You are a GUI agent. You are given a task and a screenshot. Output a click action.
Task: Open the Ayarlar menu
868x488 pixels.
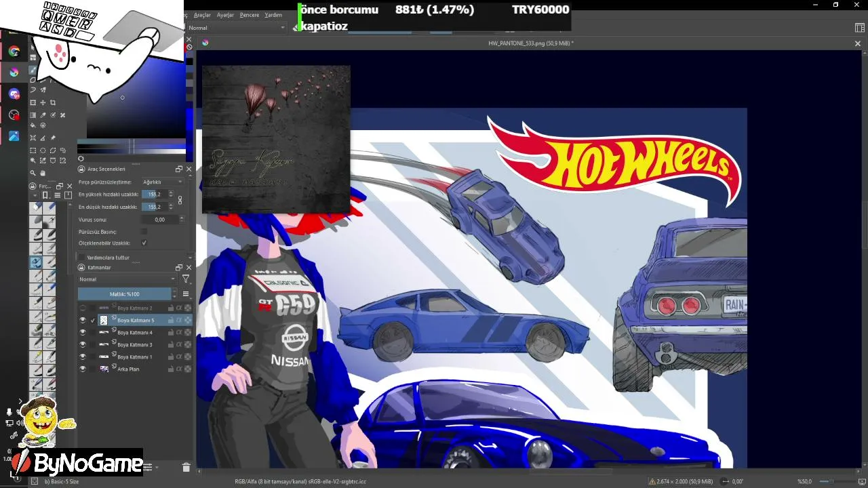tap(225, 15)
